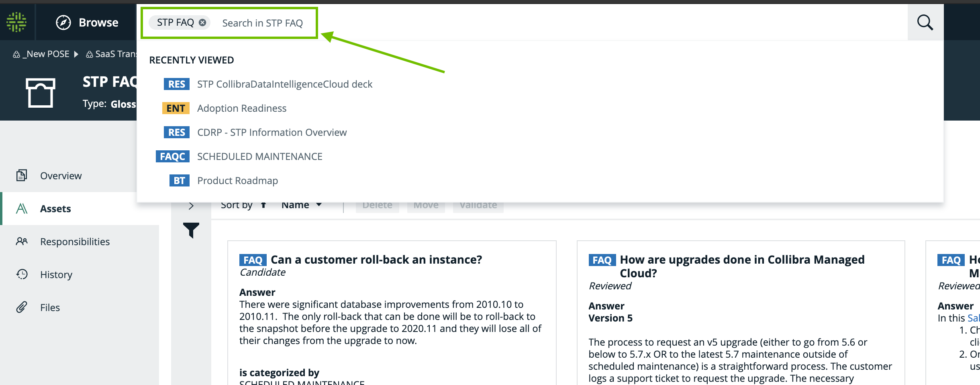Click the Collibra logo icon
The width and height of the screenshot is (980, 385).
(x=16, y=22)
